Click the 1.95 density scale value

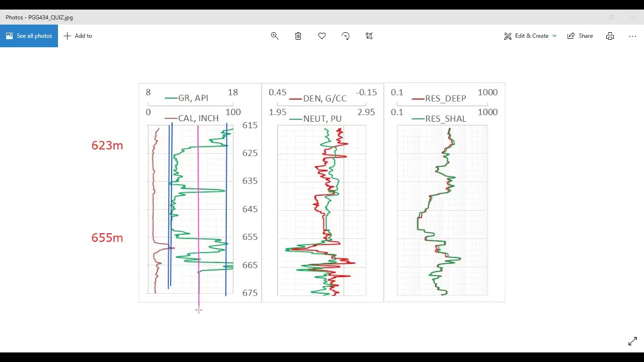[278, 112]
